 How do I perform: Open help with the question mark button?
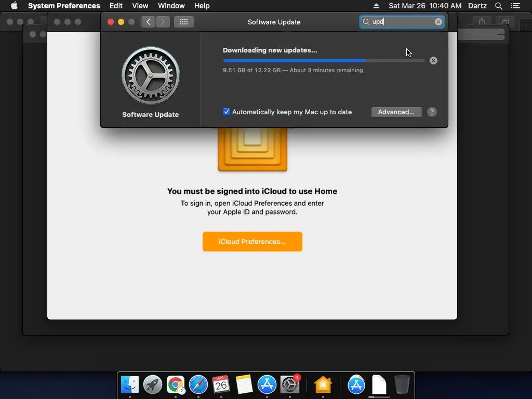(x=432, y=112)
